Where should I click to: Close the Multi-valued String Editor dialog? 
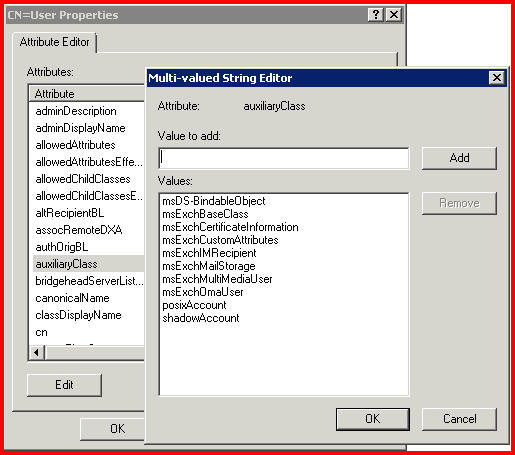497,78
